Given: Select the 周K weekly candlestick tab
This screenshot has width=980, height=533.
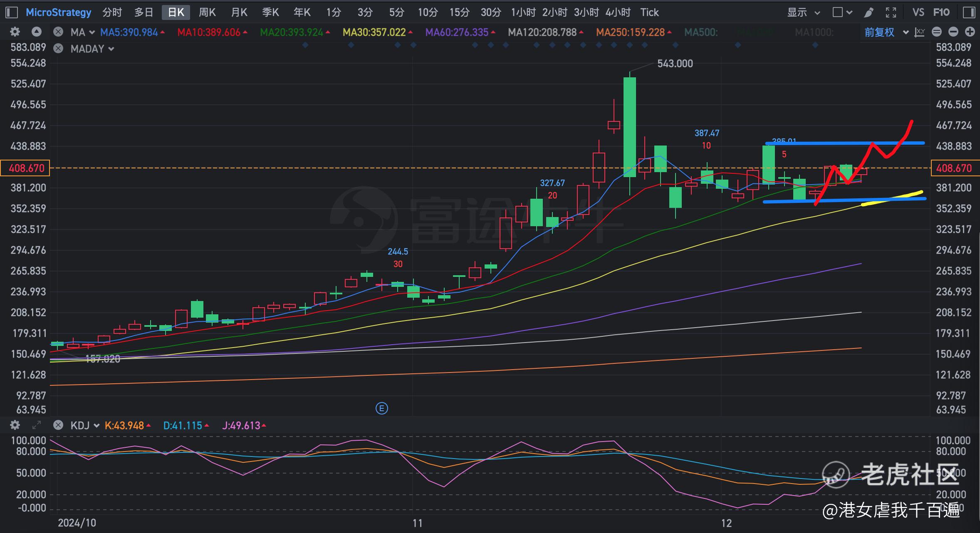Looking at the screenshot, I should [x=207, y=12].
